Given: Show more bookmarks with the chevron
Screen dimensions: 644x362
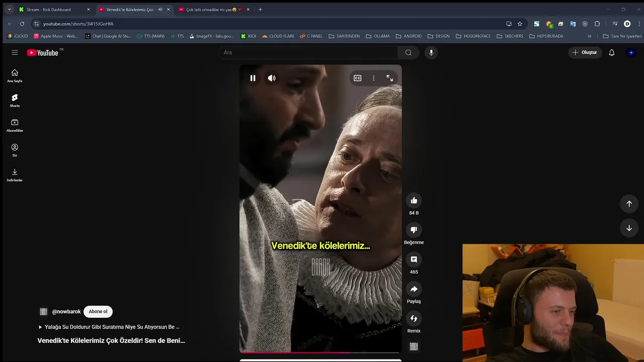Looking at the screenshot, I should pyautogui.click(x=590, y=36).
